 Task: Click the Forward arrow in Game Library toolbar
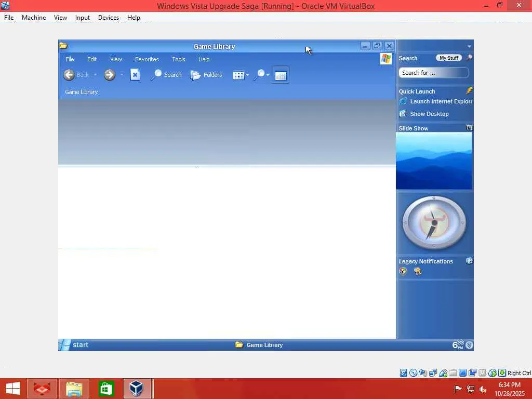pos(110,75)
